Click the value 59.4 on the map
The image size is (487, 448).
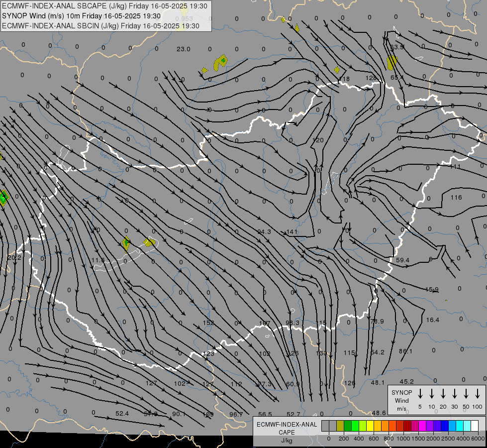coord(402,260)
